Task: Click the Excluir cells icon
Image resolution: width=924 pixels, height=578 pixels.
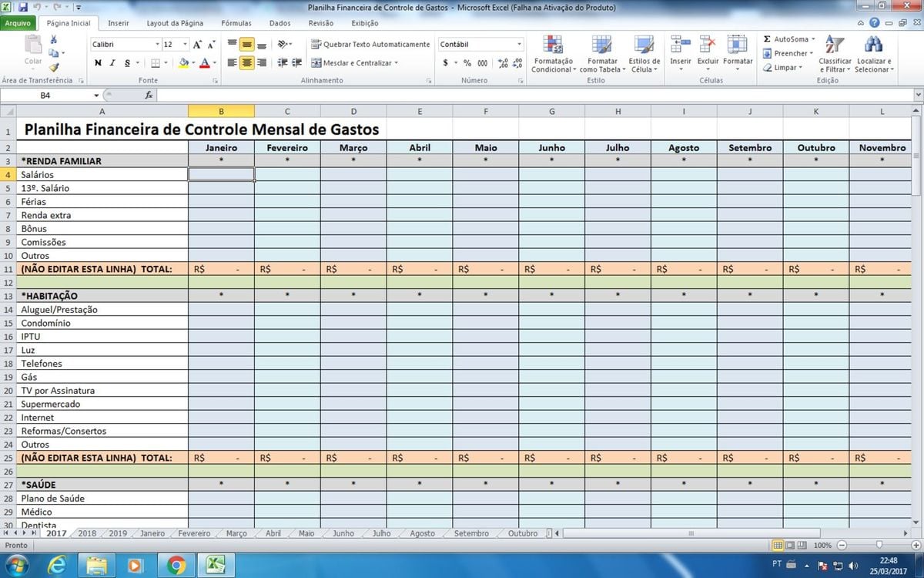Action: click(708, 52)
